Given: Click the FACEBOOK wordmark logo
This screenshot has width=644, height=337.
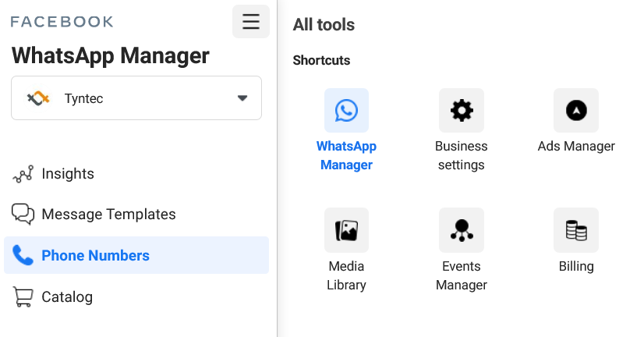Looking at the screenshot, I should coord(62,22).
